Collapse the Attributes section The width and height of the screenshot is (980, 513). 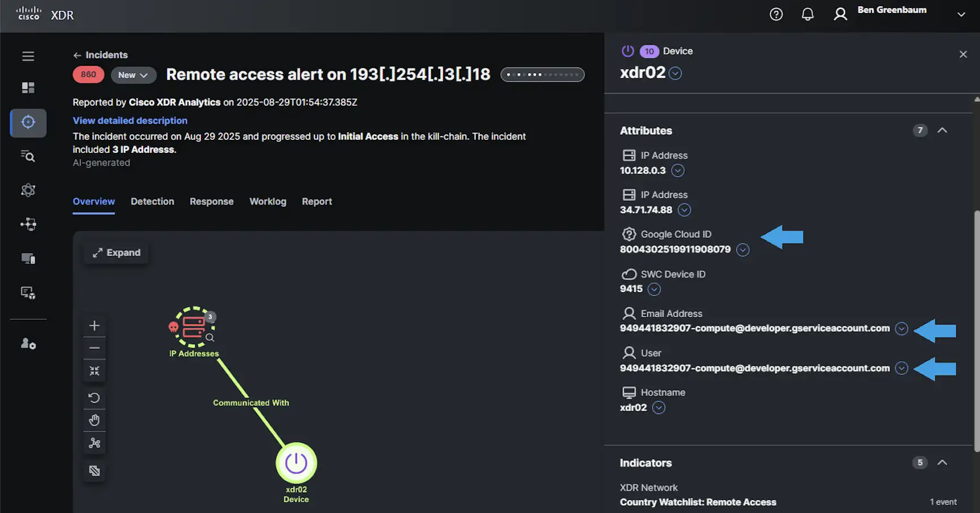[942, 130]
